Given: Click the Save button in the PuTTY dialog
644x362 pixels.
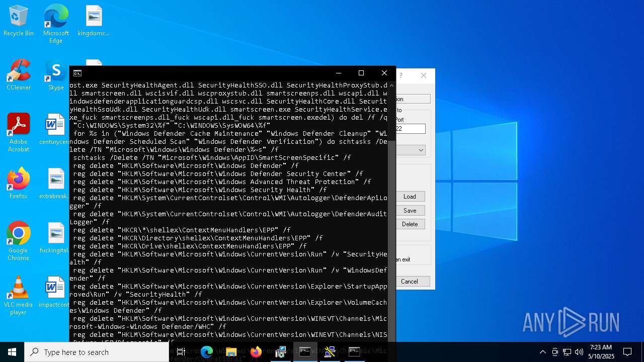Looking at the screenshot, I should pos(410,211).
